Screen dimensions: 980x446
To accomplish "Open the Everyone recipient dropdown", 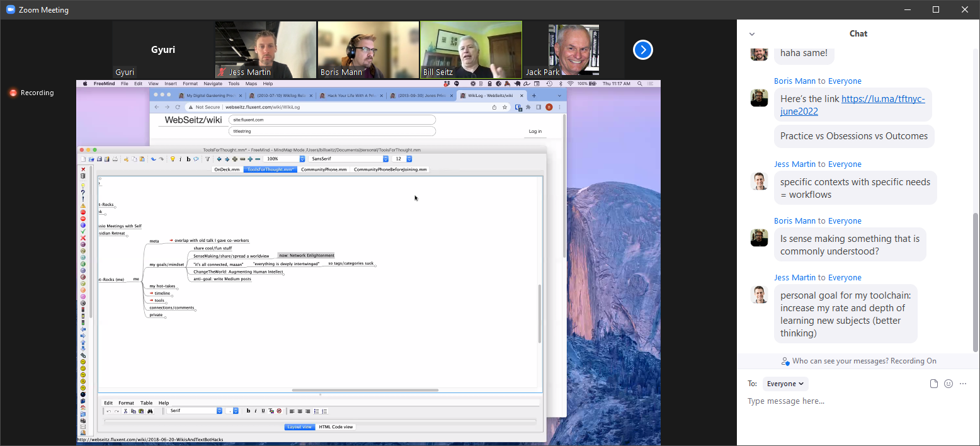I will 785,384.
